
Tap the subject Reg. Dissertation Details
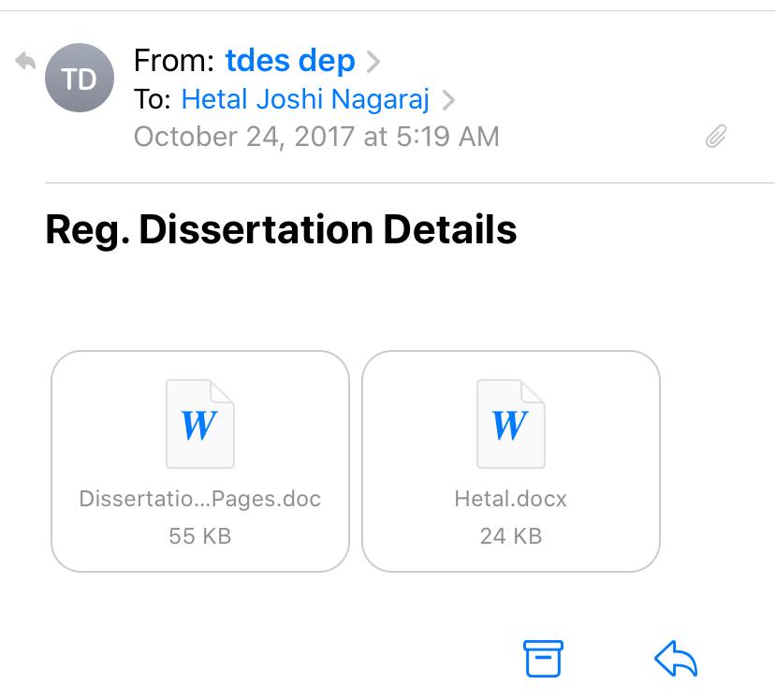coord(281,229)
